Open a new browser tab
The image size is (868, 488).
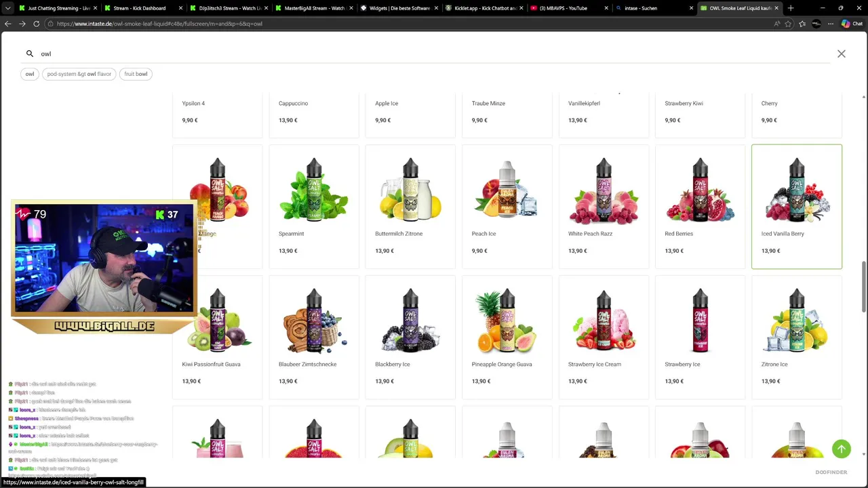click(x=791, y=8)
